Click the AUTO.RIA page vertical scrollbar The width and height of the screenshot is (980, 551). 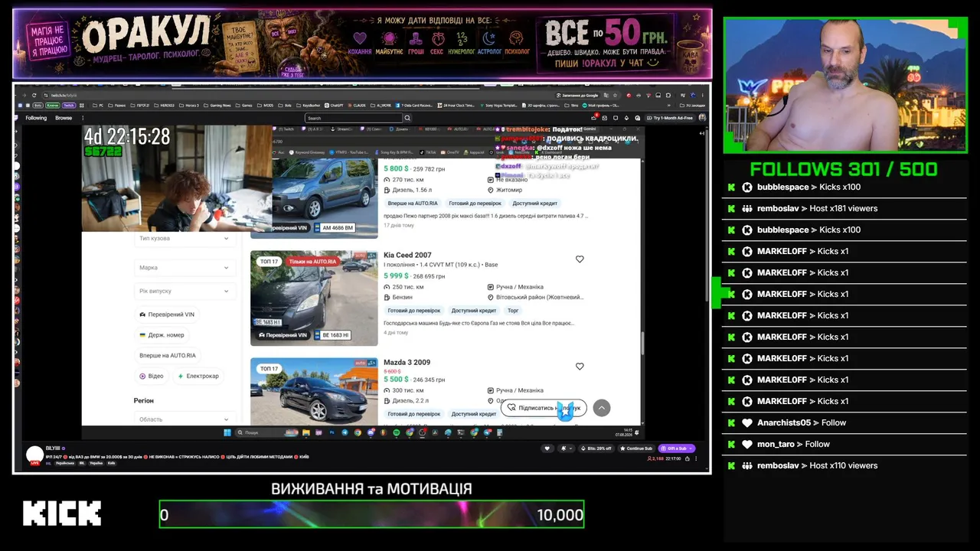click(642, 344)
